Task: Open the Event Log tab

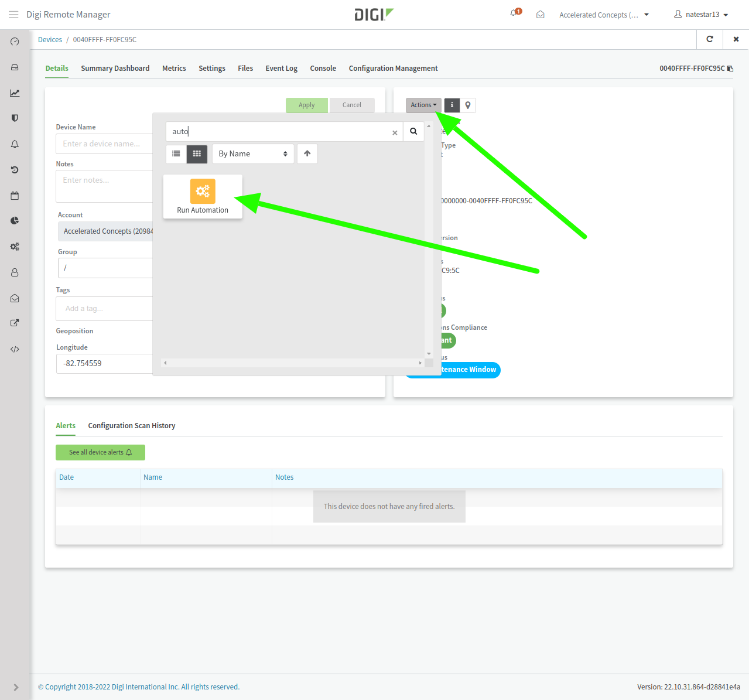Action: pyautogui.click(x=282, y=69)
